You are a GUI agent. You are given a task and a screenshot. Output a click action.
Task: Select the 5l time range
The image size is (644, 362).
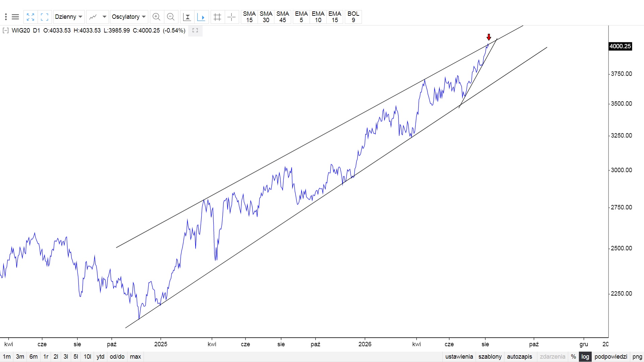click(76, 357)
